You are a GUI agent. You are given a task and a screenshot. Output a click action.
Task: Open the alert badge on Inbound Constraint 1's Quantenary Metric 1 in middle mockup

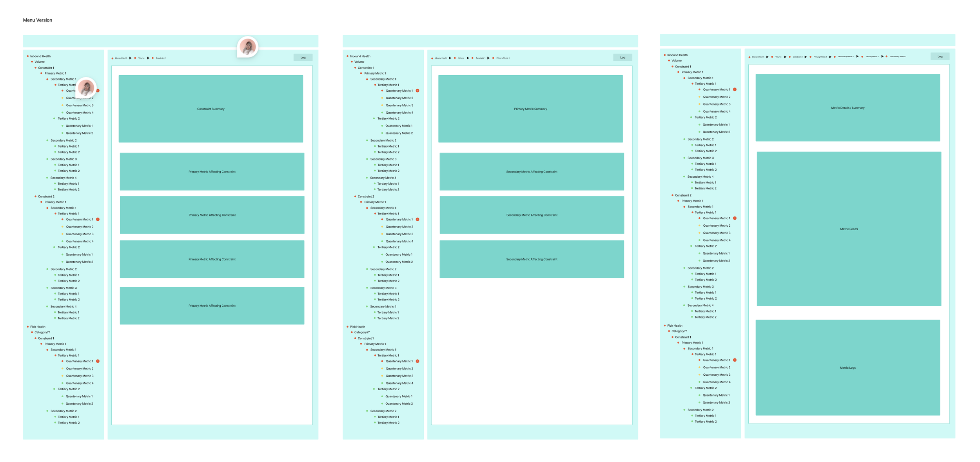click(417, 91)
